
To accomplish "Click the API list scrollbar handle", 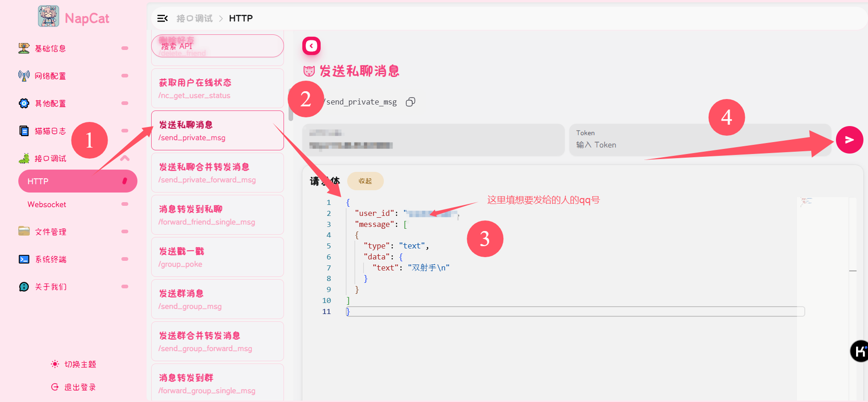I will (291, 115).
